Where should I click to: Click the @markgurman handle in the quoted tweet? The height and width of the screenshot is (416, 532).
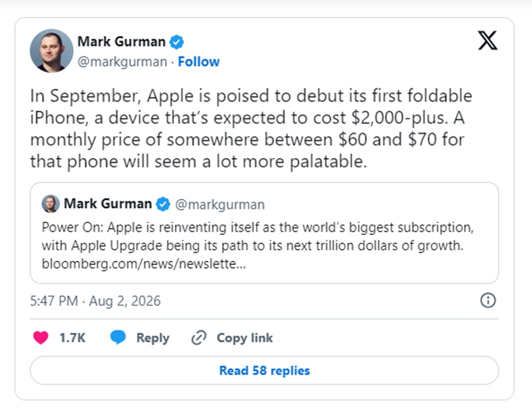point(220,205)
